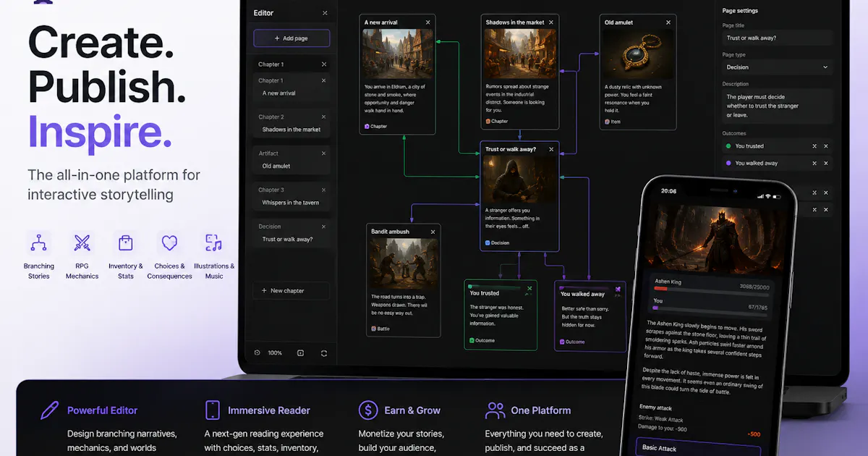The image size is (868, 456).
Task: Click the purple swatch beside 'You walked away'
Action: pyautogui.click(x=728, y=163)
